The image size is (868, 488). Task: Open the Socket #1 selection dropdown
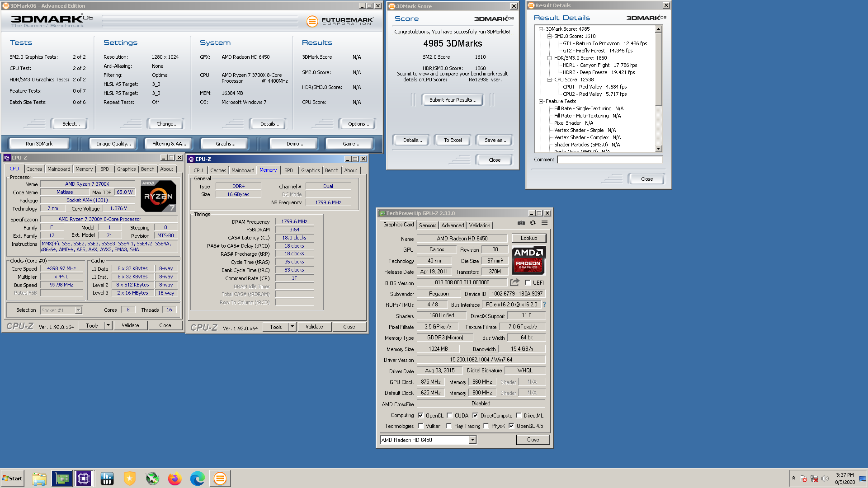pos(78,310)
